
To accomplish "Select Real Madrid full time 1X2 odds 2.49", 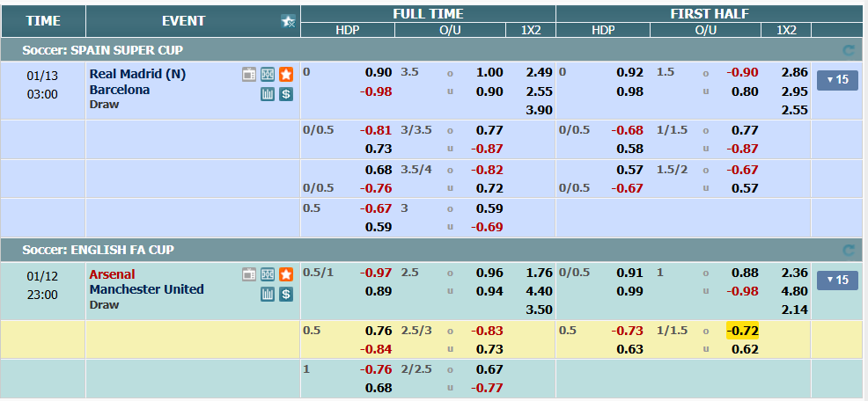I will click(539, 72).
